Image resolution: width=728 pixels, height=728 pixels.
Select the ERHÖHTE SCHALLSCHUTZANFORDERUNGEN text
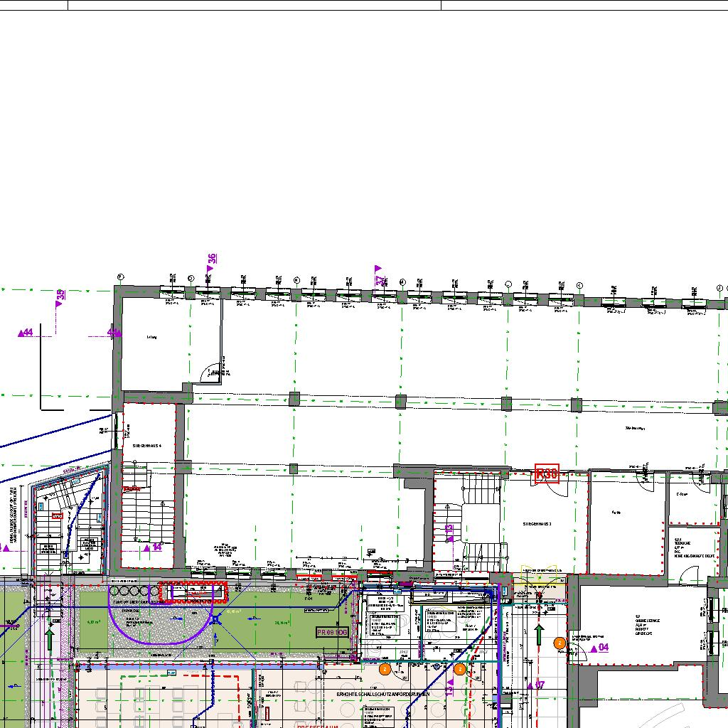382,693
